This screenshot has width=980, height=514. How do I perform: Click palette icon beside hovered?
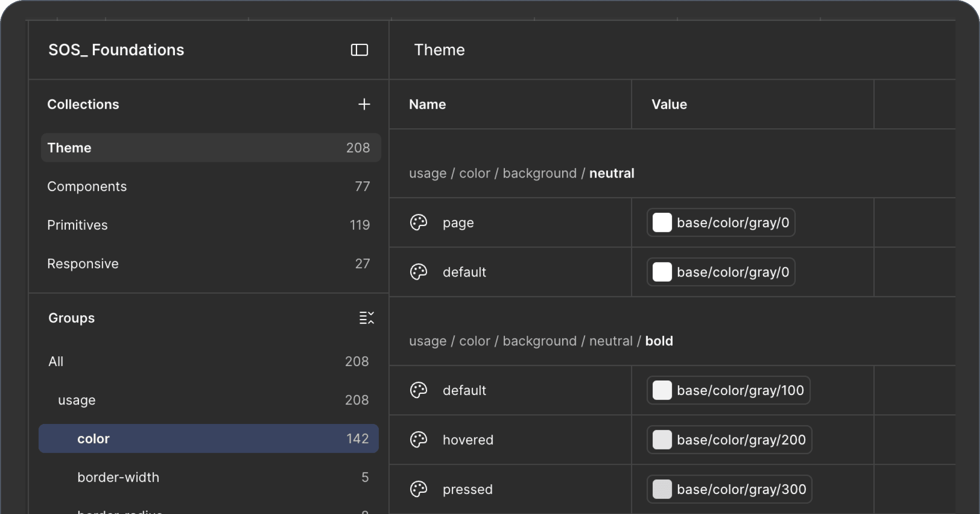coord(418,440)
